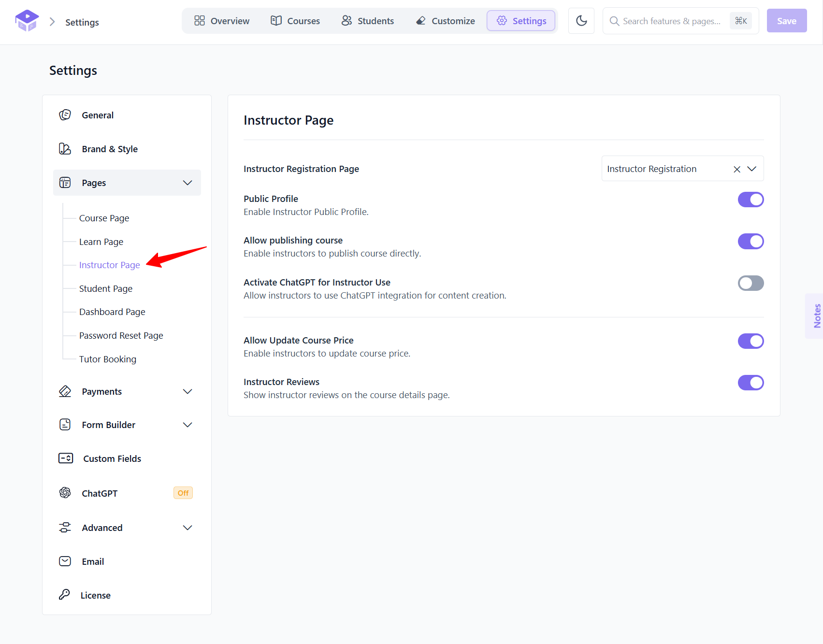
Task: Enable ChatGPT for Instructor Use
Action: pos(751,283)
